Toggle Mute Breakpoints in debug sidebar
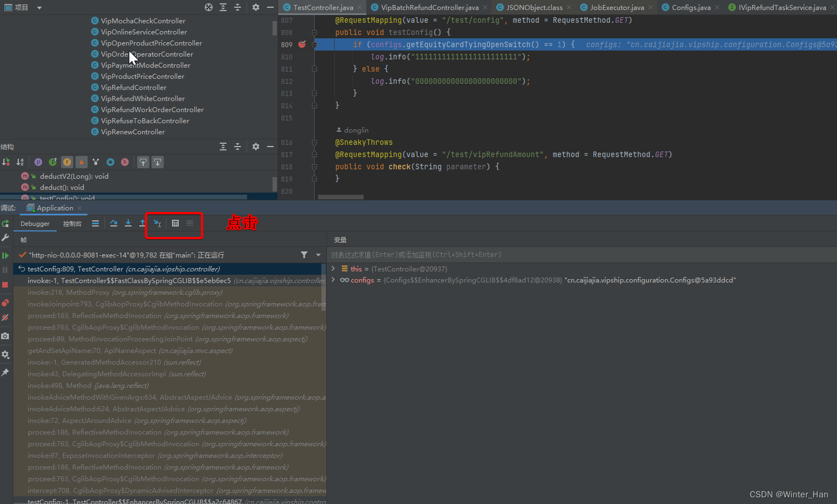 [5, 317]
